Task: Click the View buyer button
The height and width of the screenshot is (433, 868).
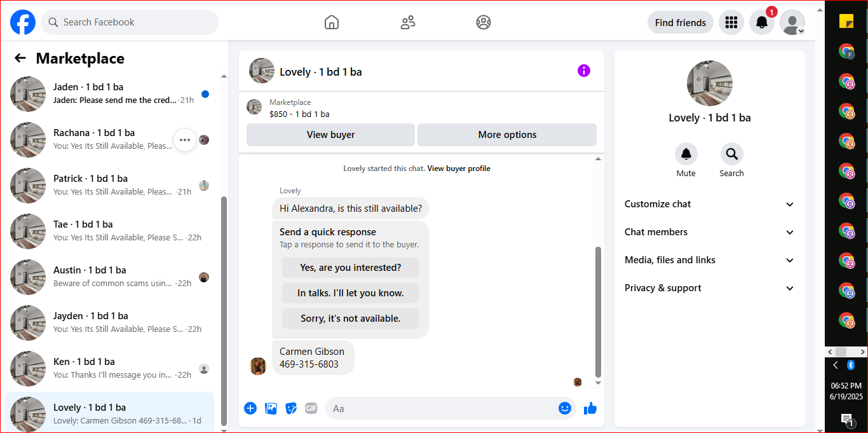Action: point(330,135)
